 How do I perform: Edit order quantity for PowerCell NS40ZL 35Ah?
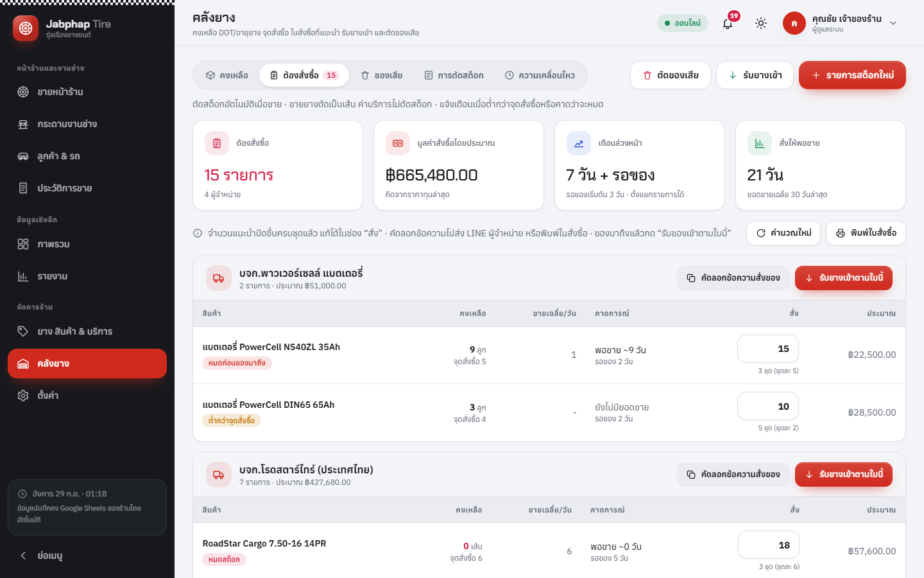768,349
